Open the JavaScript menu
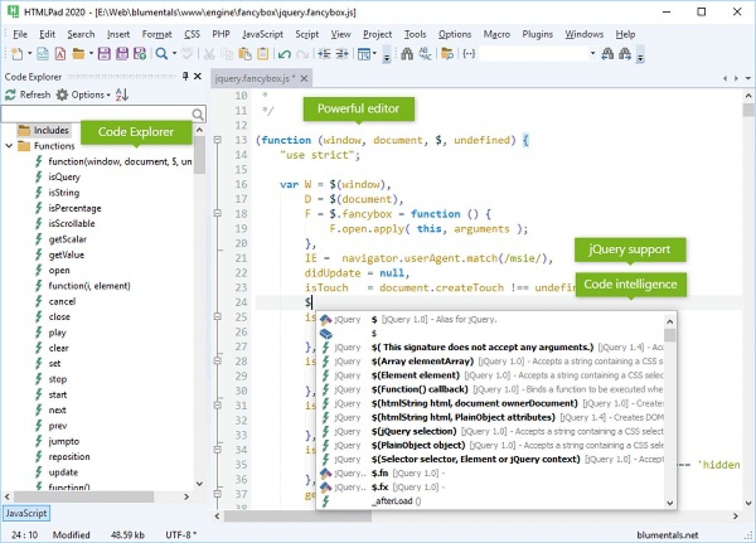 (262, 34)
